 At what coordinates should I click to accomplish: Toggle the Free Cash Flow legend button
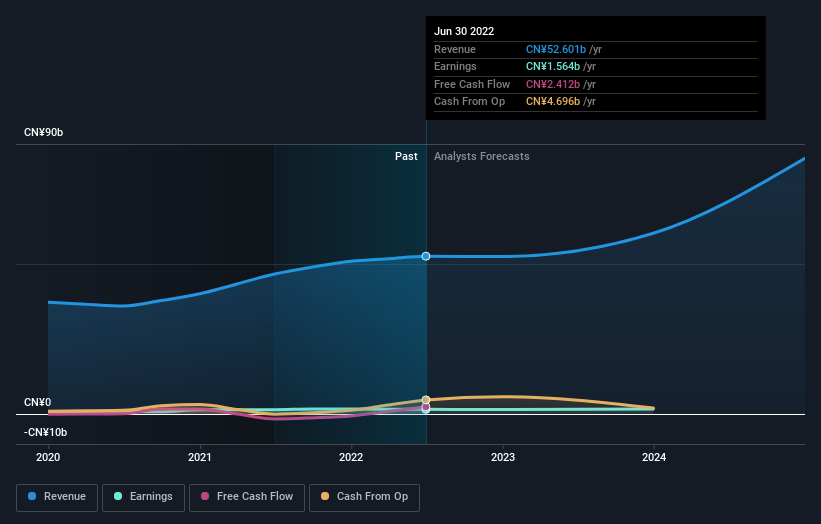pyautogui.click(x=247, y=497)
